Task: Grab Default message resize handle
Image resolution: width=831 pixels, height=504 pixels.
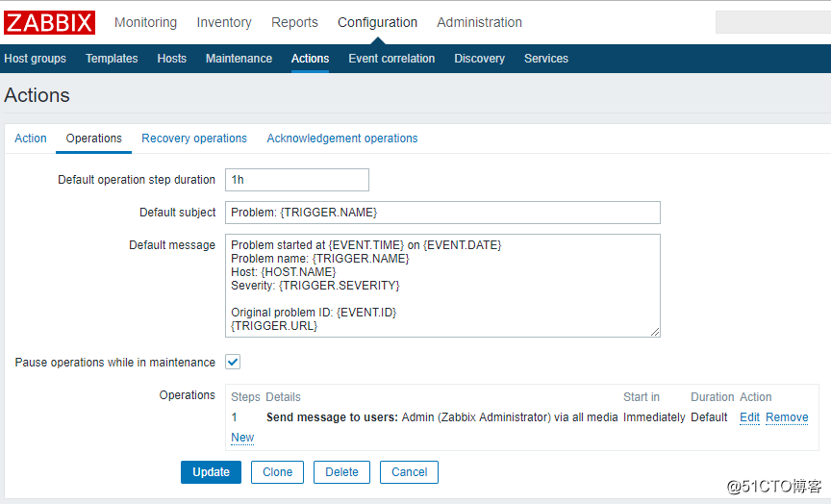Action: click(x=655, y=332)
